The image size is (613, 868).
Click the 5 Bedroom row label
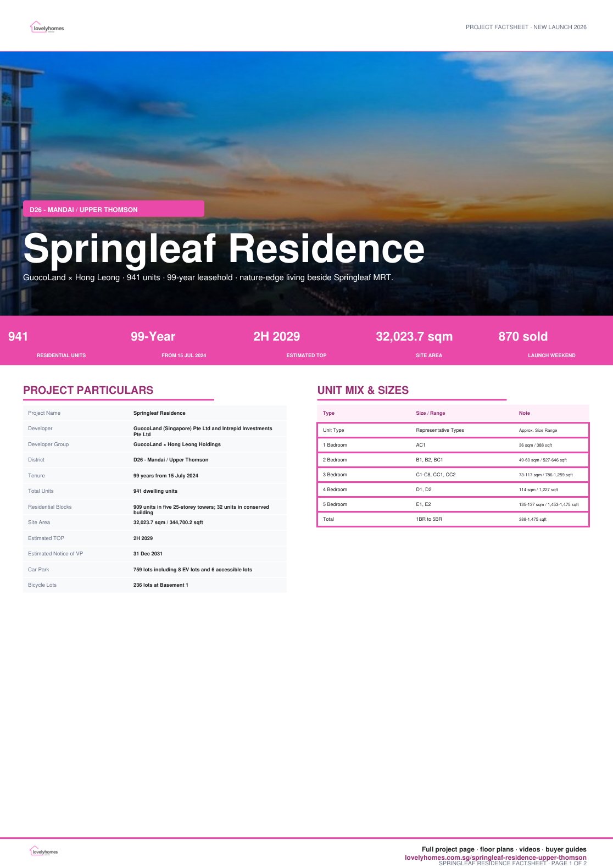click(335, 504)
